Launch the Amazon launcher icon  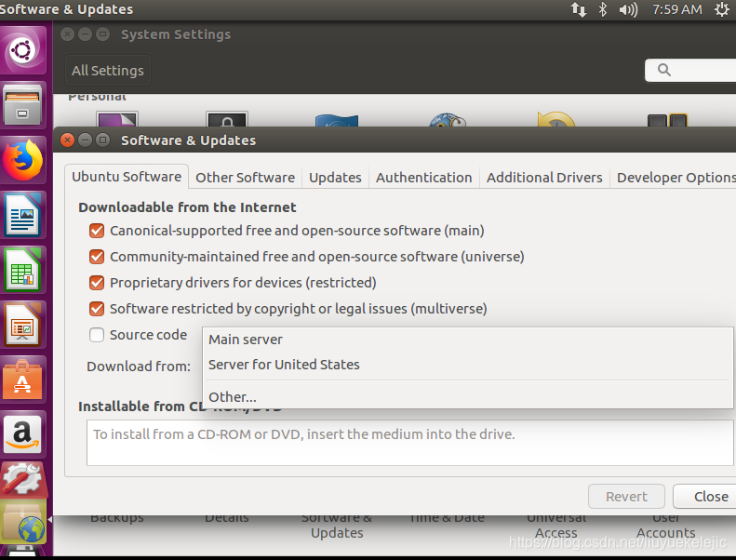pos(23,434)
